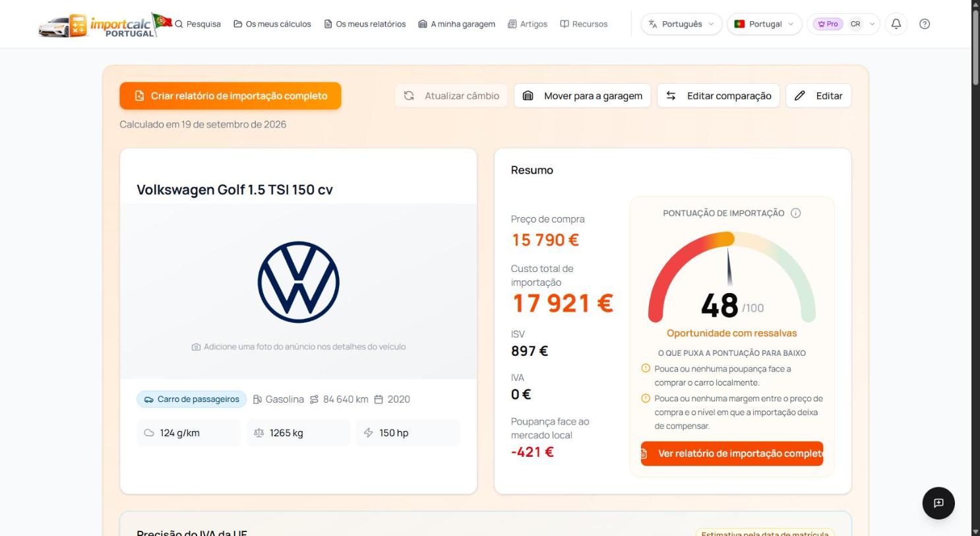Click the 897 € ISV value
Viewport: 980px width, 536px height.
pyautogui.click(x=530, y=351)
